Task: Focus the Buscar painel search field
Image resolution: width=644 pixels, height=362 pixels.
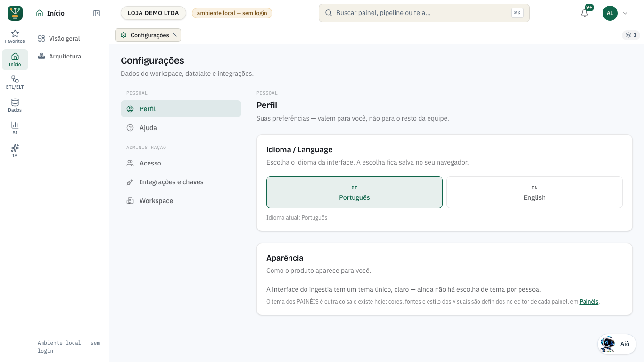Action: click(x=424, y=13)
